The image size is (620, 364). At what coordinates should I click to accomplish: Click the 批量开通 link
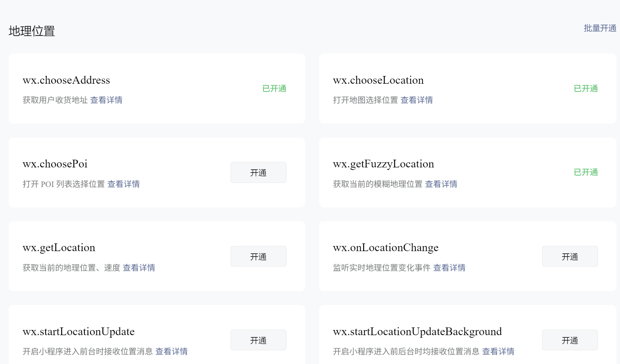600,28
